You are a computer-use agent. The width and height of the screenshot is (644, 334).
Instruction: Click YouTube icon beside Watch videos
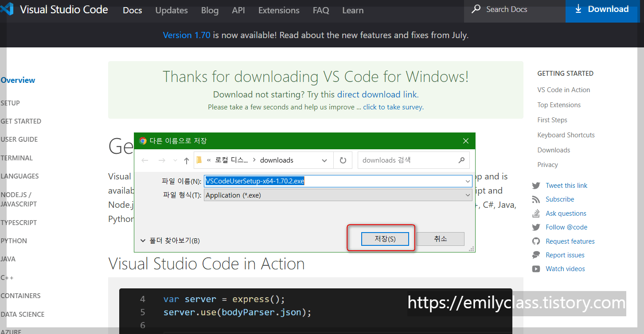[x=536, y=269]
